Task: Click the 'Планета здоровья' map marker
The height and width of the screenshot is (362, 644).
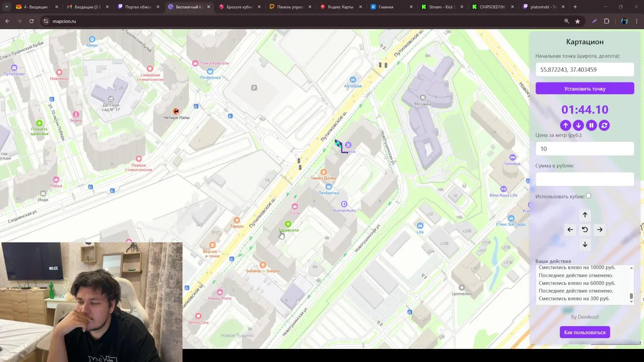Action: pyautogui.click(x=39, y=123)
